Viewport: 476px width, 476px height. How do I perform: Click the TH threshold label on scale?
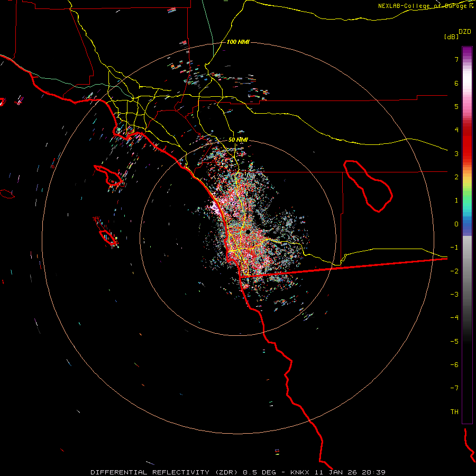pos(454,412)
